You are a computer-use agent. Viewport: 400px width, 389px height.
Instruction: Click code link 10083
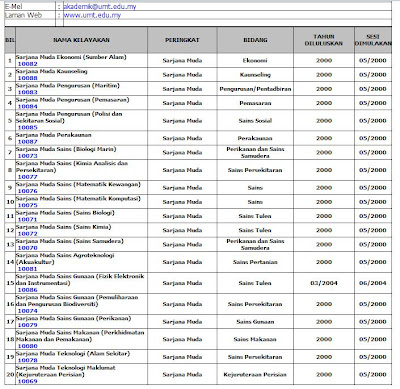tap(28, 92)
